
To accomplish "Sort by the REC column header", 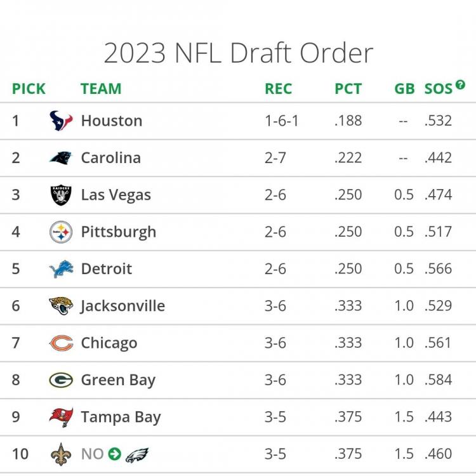I will [x=278, y=89].
